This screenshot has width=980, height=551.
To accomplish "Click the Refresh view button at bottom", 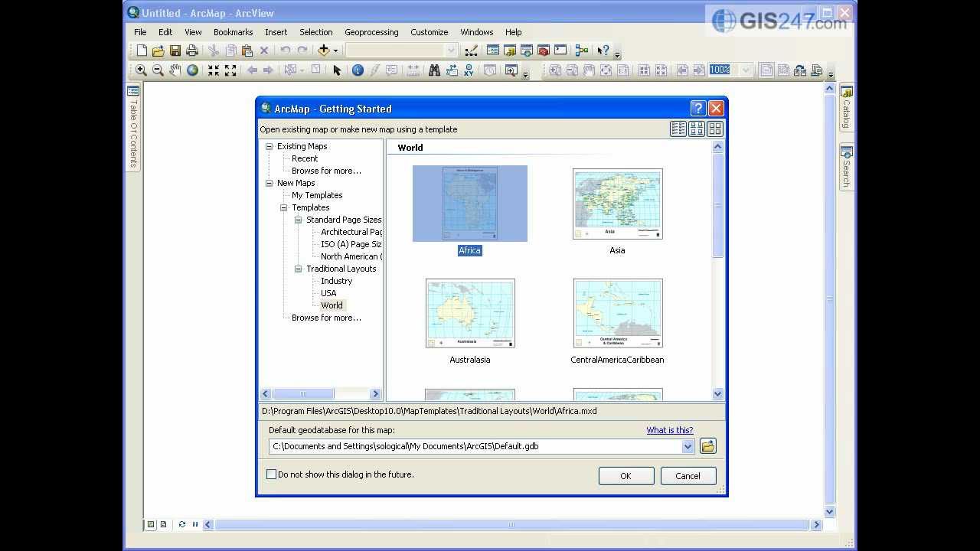I will pyautogui.click(x=181, y=524).
